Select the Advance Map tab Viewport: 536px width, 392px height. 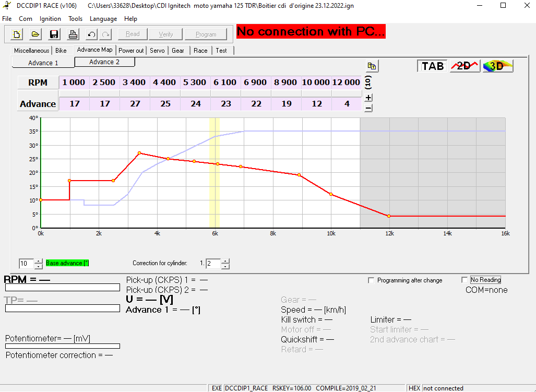pyautogui.click(x=94, y=50)
